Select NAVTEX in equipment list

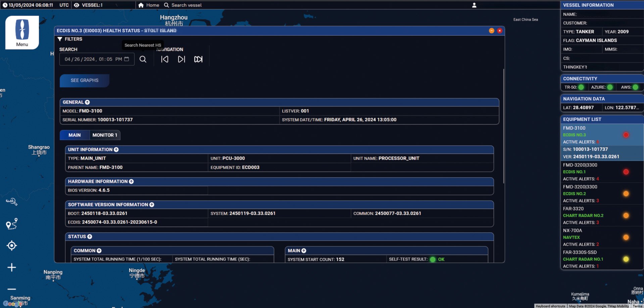(602, 237)
